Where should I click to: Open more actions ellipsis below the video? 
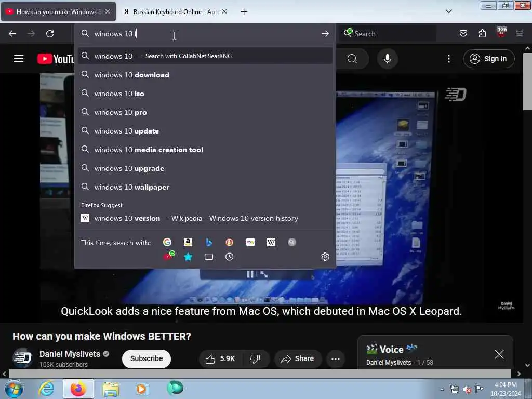click(336, 358)
